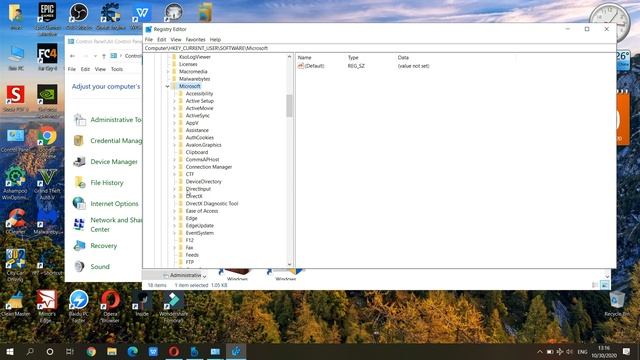Select the Accessibility key folder
Screen dimensions: 640x360
[x=199, y=93]
